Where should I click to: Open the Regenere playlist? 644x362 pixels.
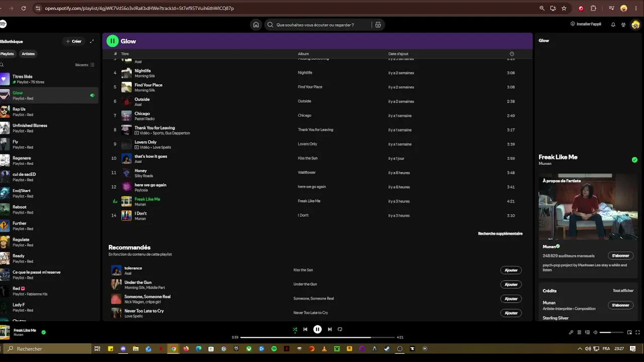pyautogui.click(x=49, y=161)
